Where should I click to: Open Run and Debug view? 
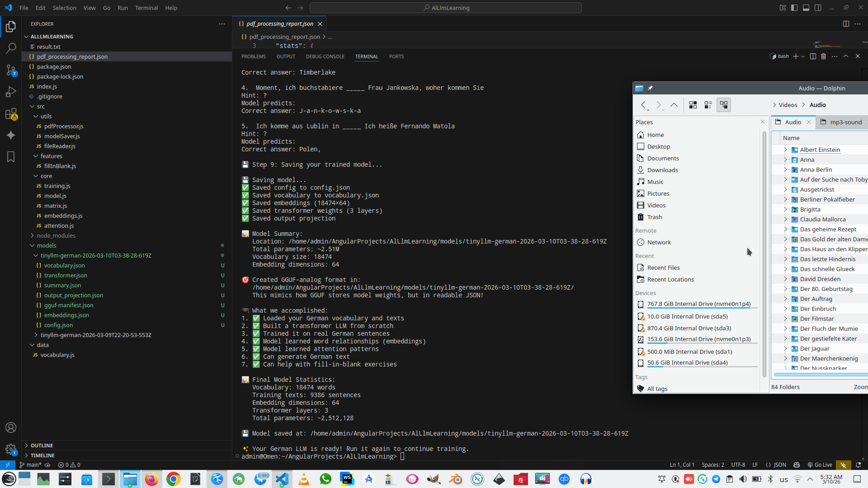(11, 92)
